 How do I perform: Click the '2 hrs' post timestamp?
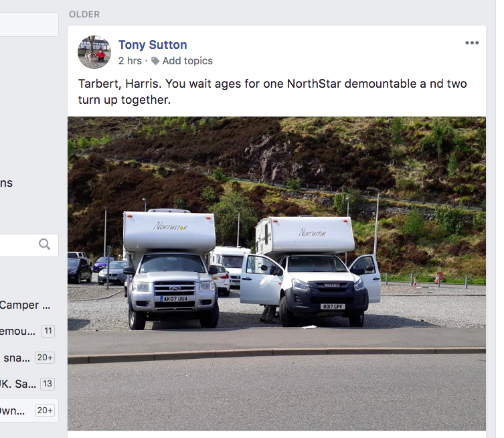point(130,61)
